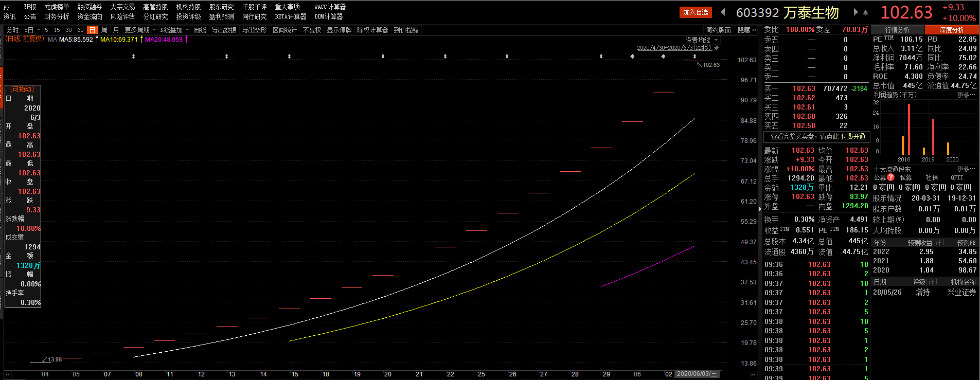Open the 资金流向 menu item
Image resolution: width=980 pixels, height=380 pixels.
pos(90,16)
